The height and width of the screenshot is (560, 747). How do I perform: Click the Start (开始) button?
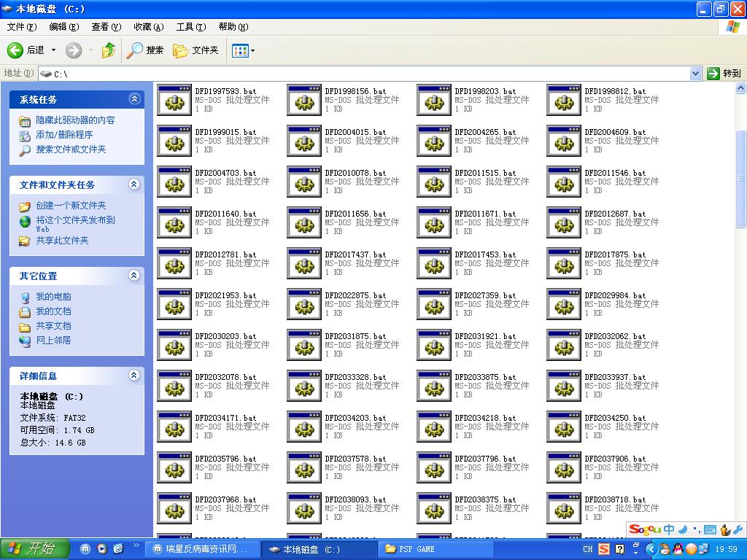34,549
